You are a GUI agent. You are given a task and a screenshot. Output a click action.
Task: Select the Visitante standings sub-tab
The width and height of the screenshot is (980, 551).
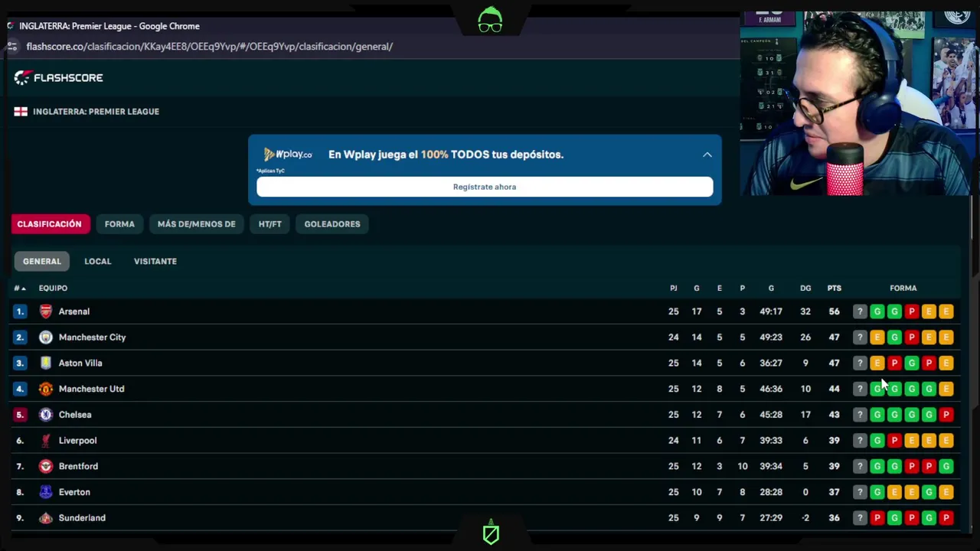coord(155,262)
